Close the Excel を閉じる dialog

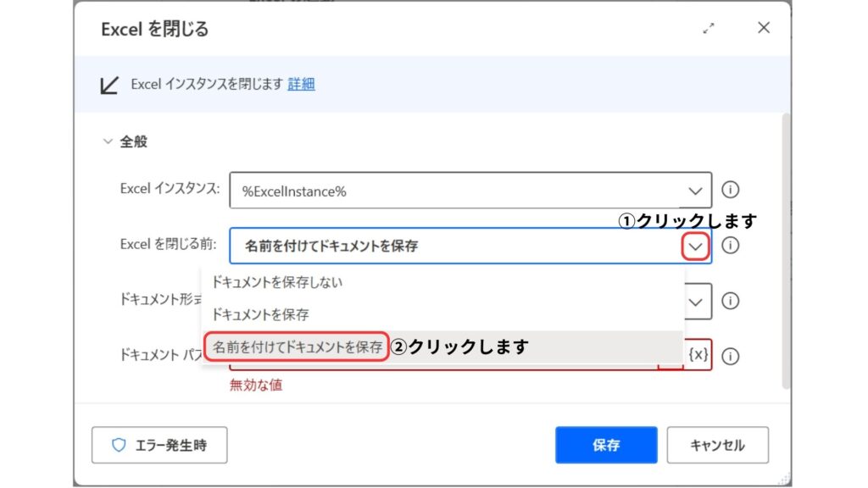(764, 28)
